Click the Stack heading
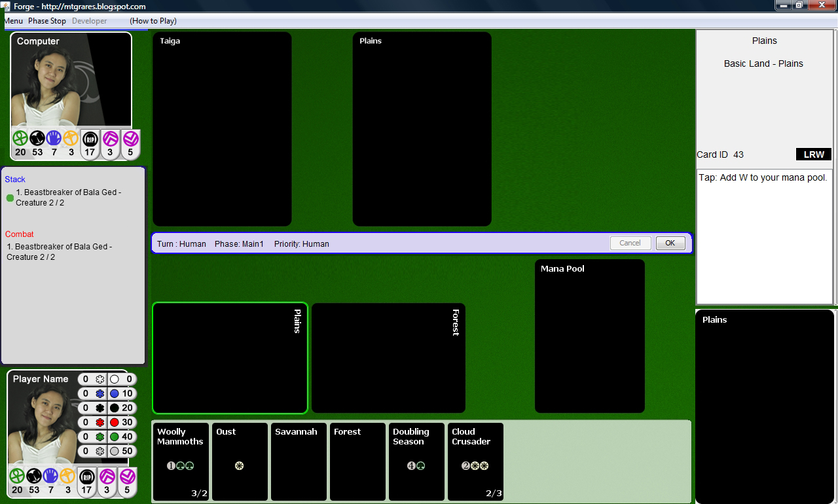The width and height of the screenshot is (838, 504). click(15, 179)
